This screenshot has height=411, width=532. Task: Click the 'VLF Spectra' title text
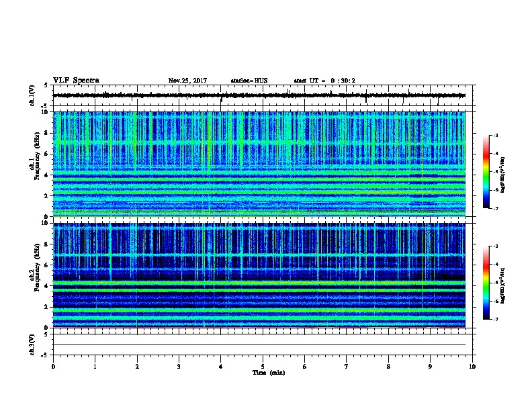76,81
